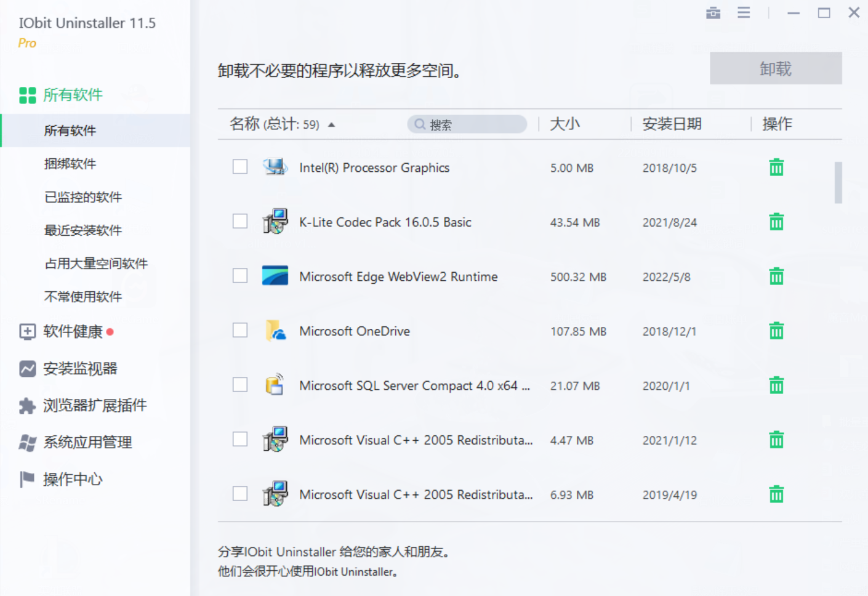Click the K-Lite Codec Pack program icon
Viewport: 868px width, 596px height.
coord(275,222)
